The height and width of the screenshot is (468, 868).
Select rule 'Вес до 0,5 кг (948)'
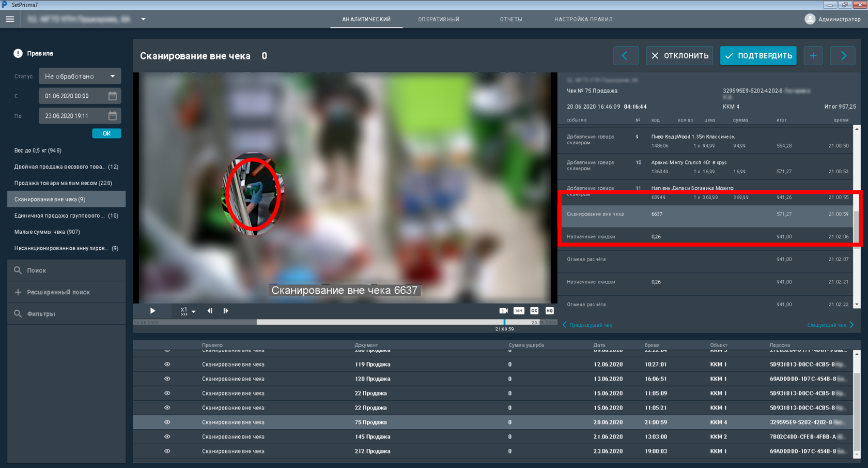(66, 150)
